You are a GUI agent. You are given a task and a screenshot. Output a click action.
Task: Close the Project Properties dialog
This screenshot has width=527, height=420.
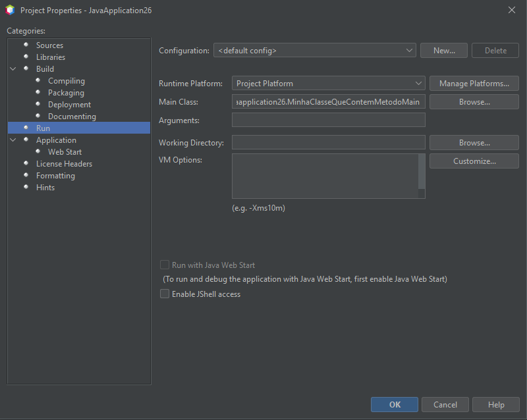(512, 10)
